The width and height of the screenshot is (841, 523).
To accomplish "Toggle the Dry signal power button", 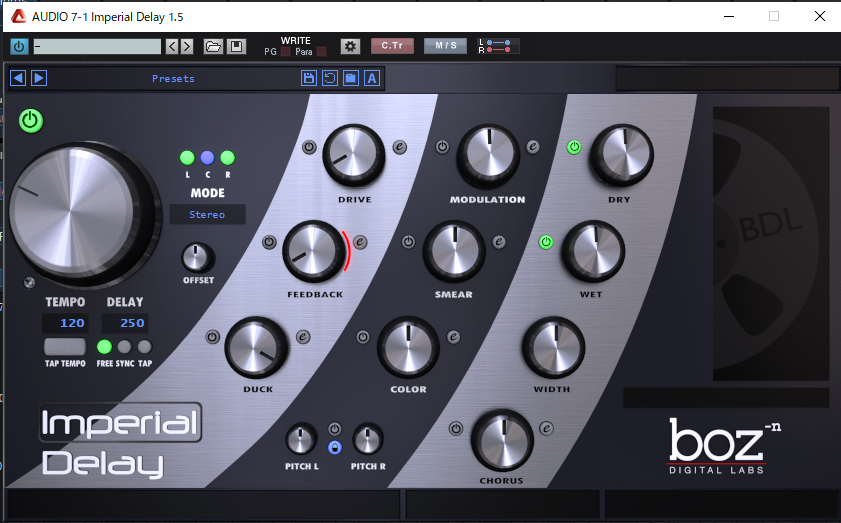I will [574, 147].
